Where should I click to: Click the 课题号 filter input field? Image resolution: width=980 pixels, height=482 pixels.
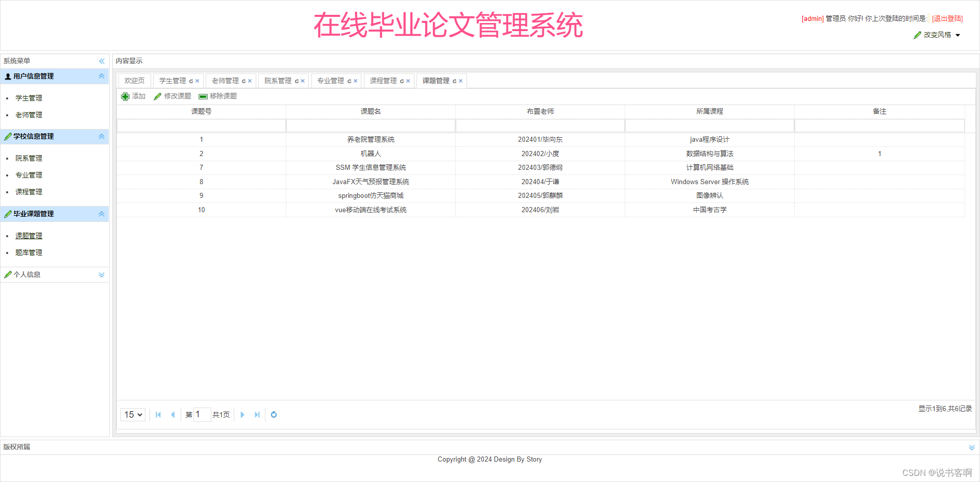click(x=202, y=126)
